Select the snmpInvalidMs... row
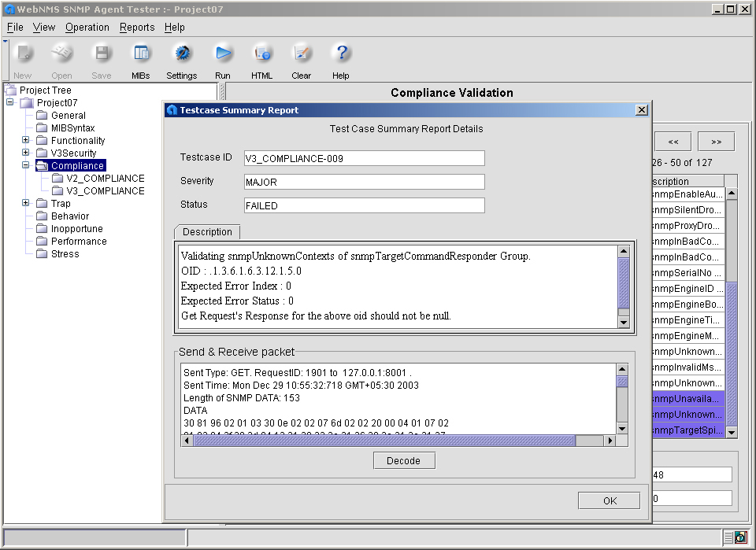This screenshot has height=550, width=756. pyautogui.click(x=688, y=367)
